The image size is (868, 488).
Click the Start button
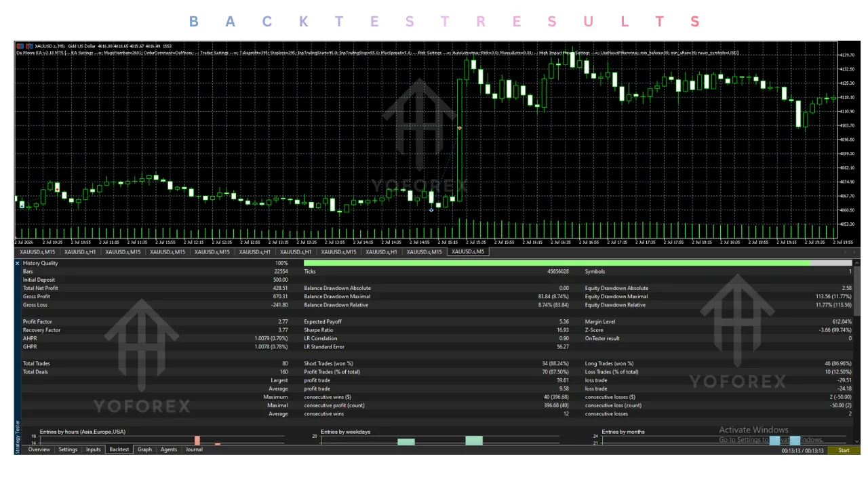844,450
